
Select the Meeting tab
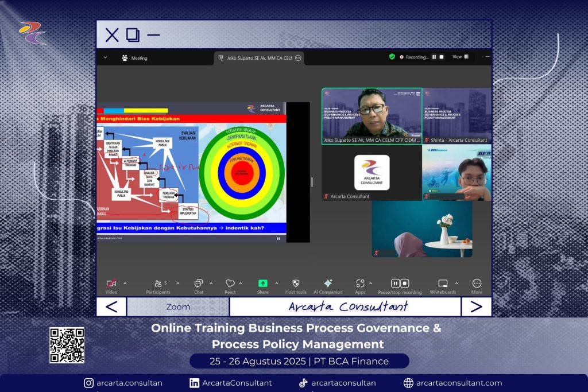point(134,58)
